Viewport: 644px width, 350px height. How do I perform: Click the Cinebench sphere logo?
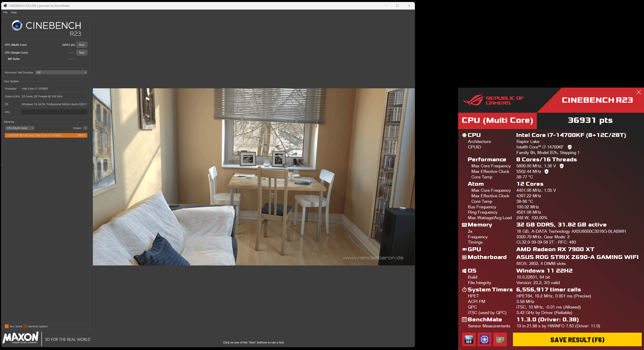click(x=17, y=25)
